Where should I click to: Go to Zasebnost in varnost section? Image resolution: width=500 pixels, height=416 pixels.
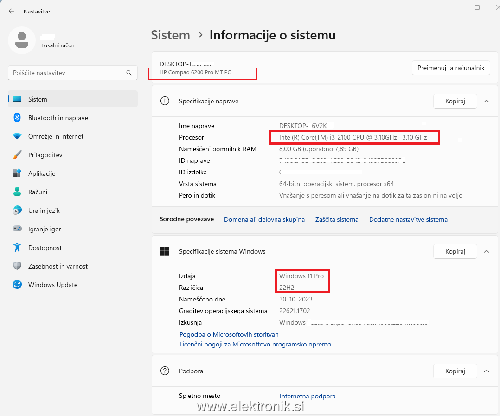coord(58,266)
